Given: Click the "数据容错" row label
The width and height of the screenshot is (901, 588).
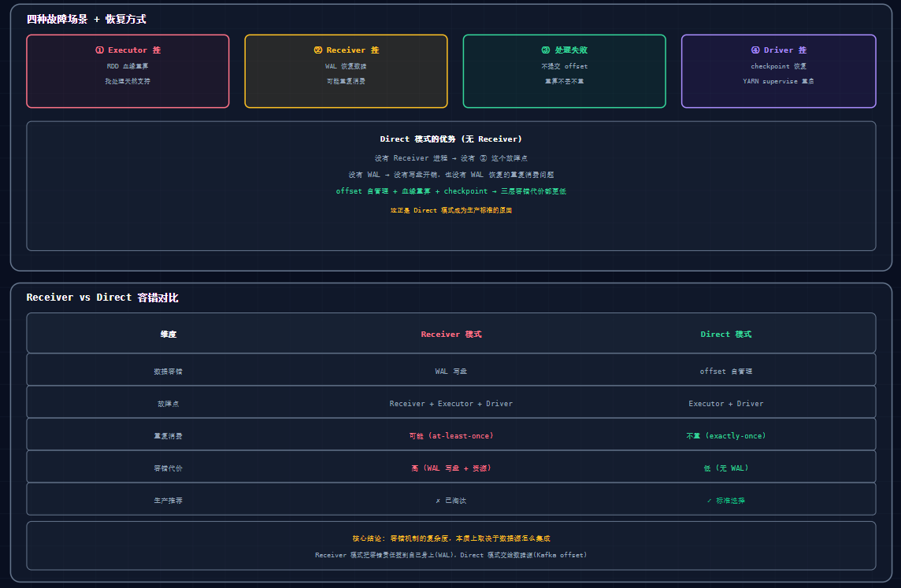Looking at the screenshot, I should click(169, 372).
